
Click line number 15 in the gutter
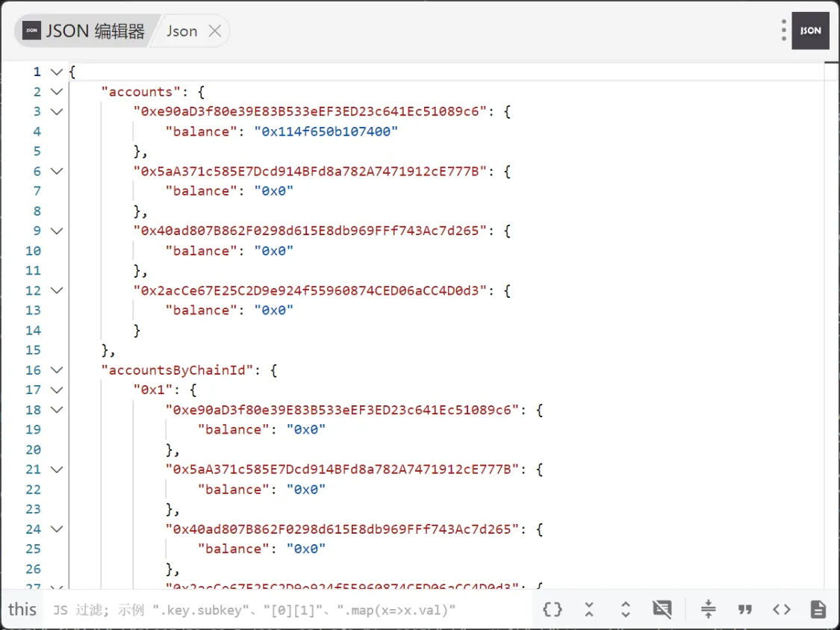33,350
